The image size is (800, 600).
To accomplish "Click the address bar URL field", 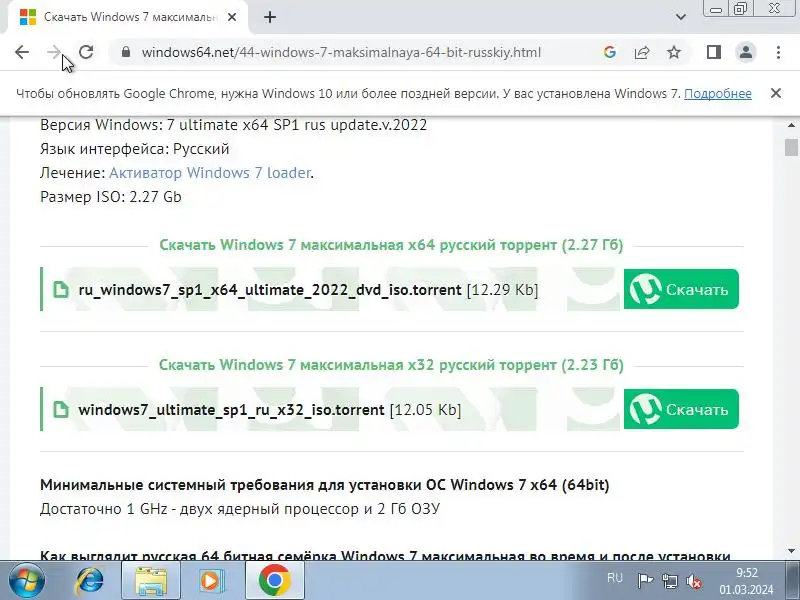I will [x=341, y=52].
